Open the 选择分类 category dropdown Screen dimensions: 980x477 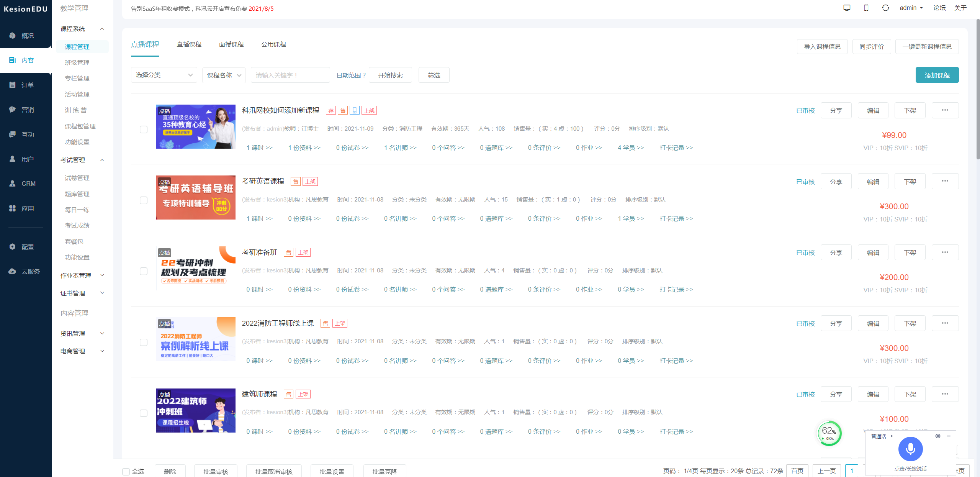(x=164, y=75)
